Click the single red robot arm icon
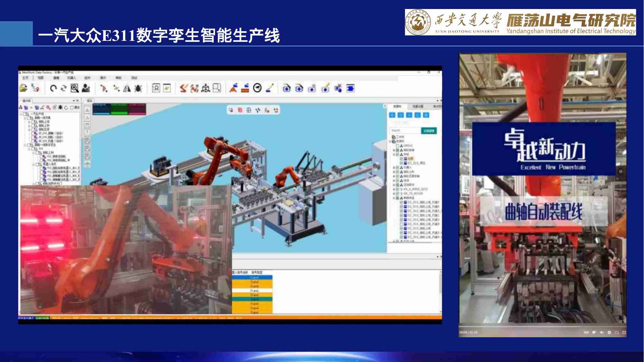The width and height of the screenshot is (644, 362). tap(183, 88)
